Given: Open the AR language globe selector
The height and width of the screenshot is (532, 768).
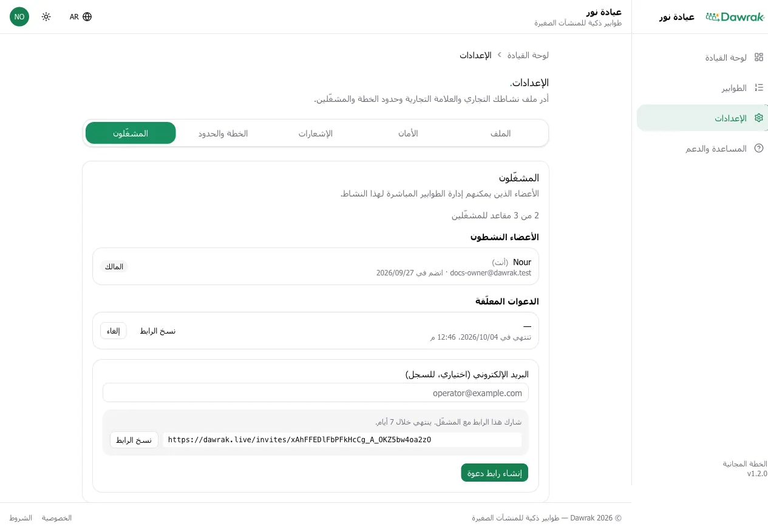Looking at the screenshot, I should (81, 17).
